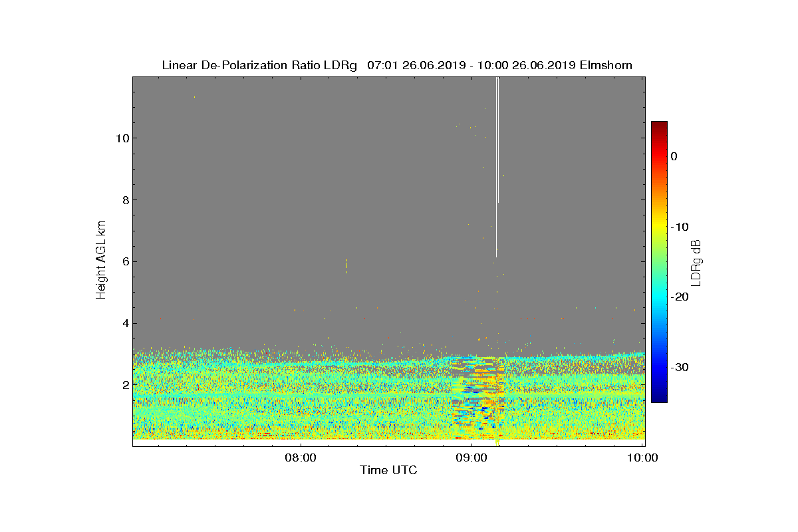Click the colorbar value -20

click(x=680, y=297)
